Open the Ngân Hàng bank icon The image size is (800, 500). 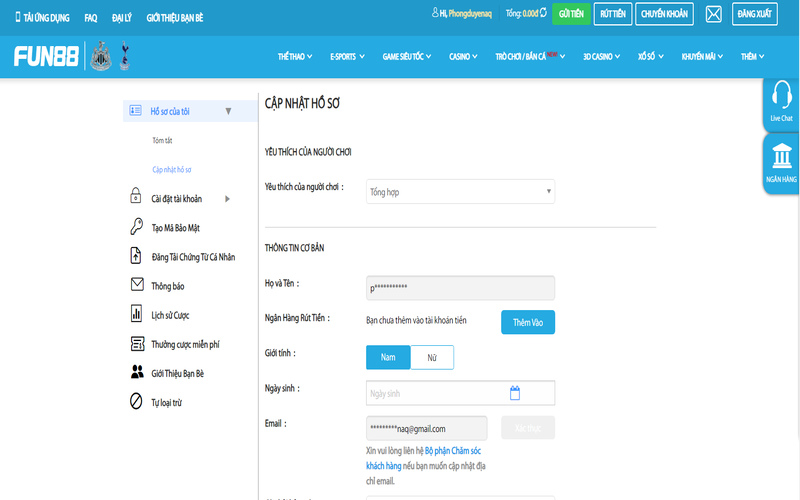point(782,156)
